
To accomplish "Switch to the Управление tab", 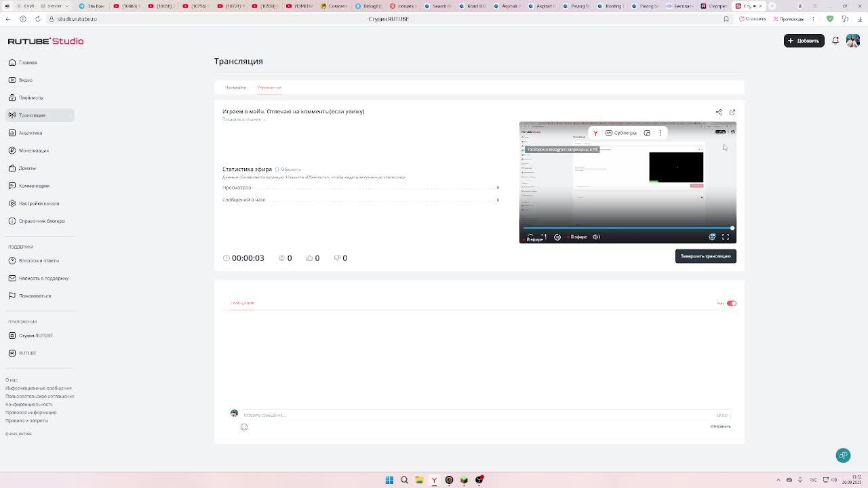I will coord(269,87).
